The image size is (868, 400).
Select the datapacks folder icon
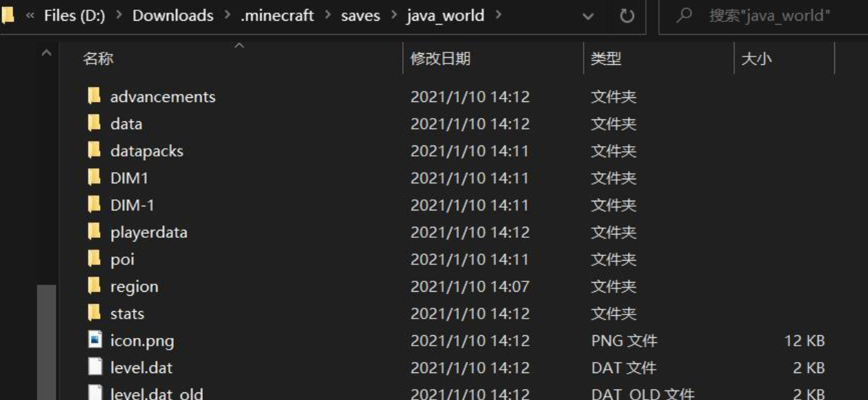95,150
